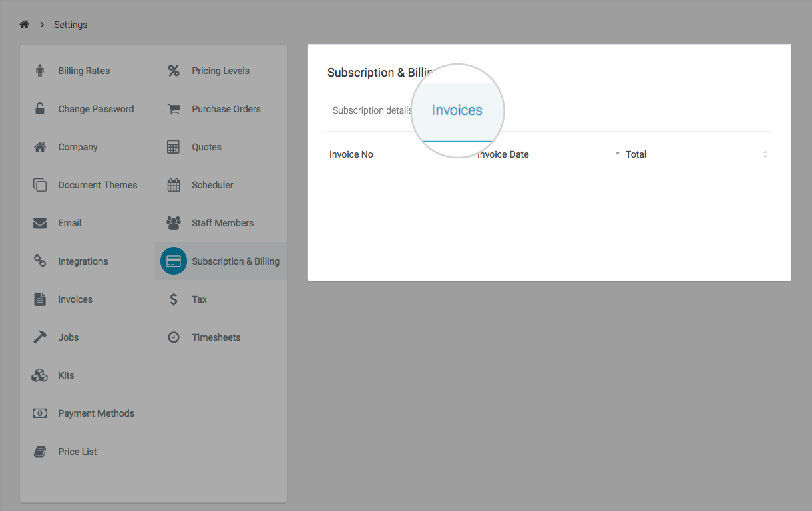Click the Document Themes copy icon
The height and width of the screenshot is (511, 812).
pos(40,185)
